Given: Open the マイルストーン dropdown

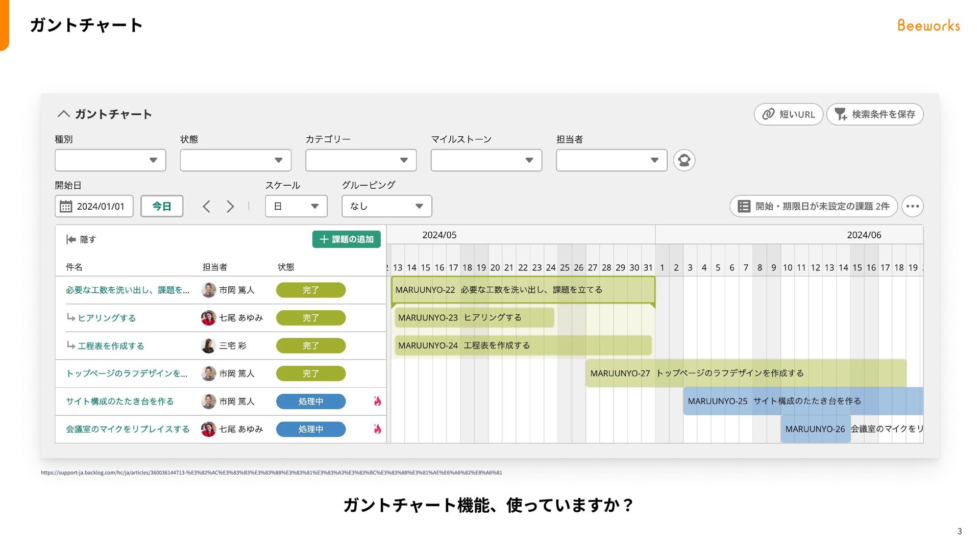Looking at the screenshot, I should pos(486,160).
